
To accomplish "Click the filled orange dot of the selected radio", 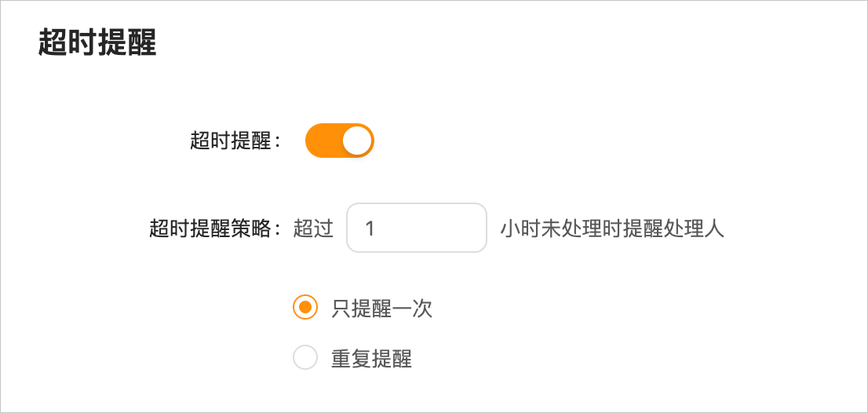I will click(305, 307).
